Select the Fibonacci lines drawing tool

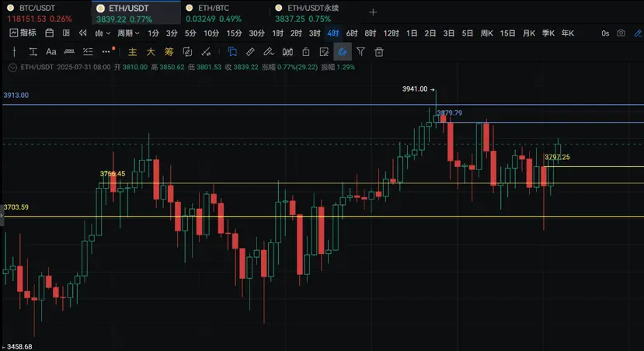pyautogui.click(x=88, y=52)
